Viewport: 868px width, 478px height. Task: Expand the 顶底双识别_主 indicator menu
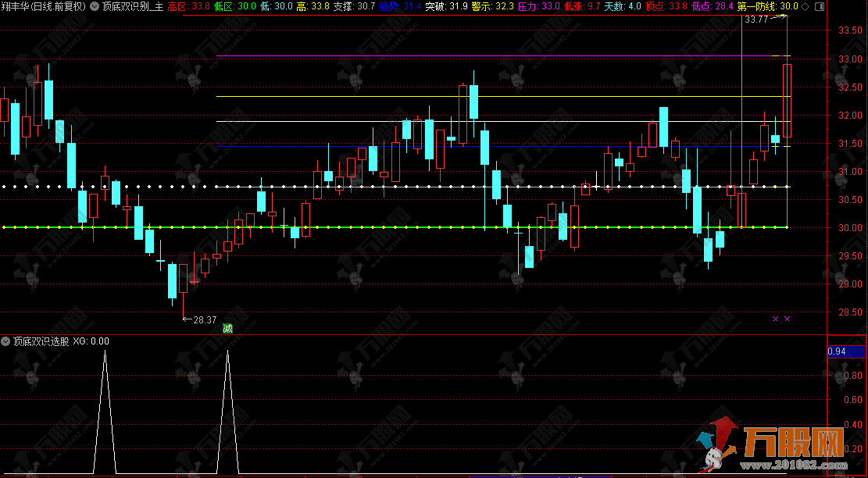95,6
